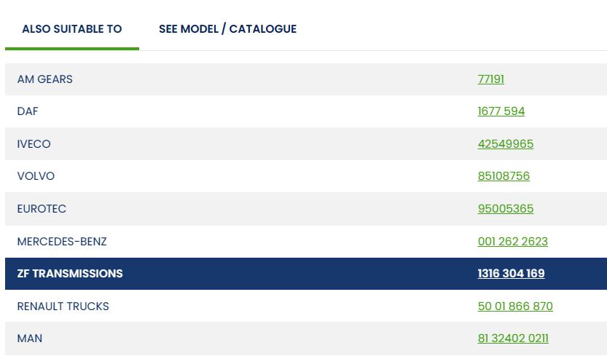Open Iveco reference 42549965
Image resolution: width=607 pixels, height=364 pixels.
(505, 144)
